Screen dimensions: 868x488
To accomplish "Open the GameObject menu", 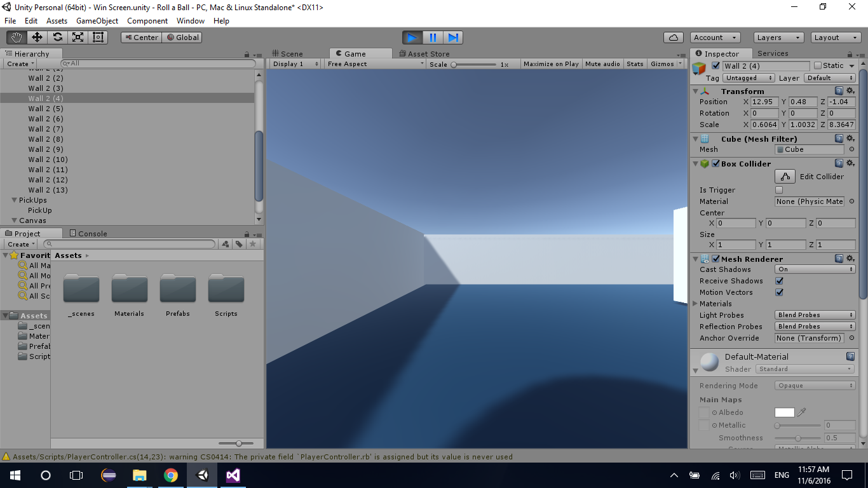I will click(97, 21).
